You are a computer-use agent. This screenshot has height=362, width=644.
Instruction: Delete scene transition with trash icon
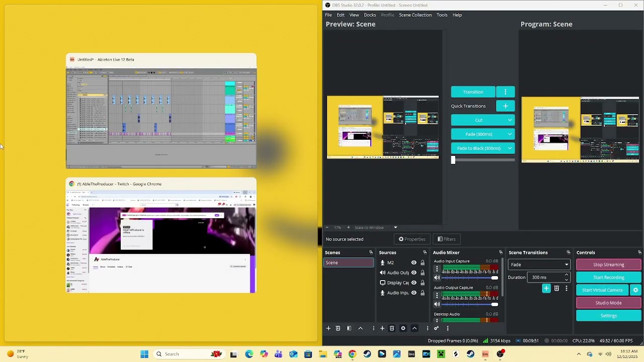(x=556, y=289)
